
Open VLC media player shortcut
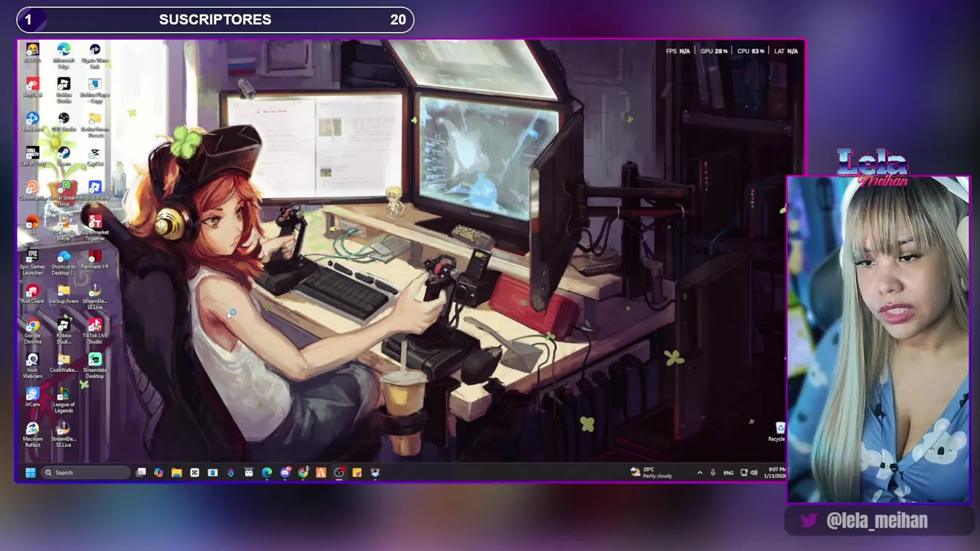[x=64, y=227]
